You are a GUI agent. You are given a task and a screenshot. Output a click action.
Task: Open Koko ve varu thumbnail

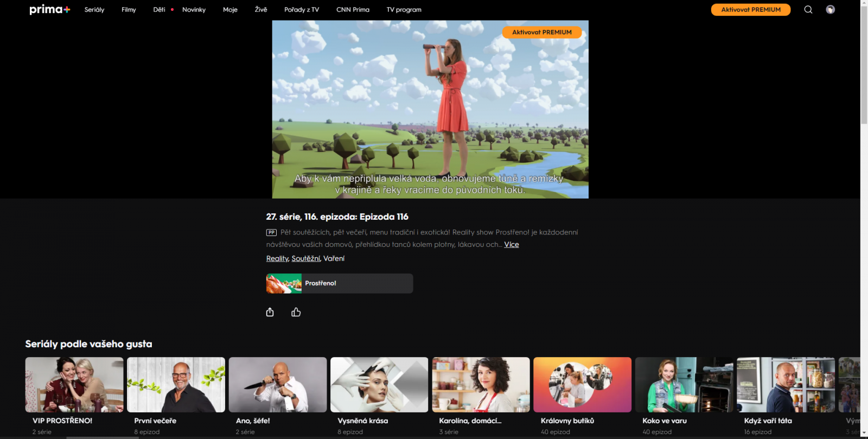coord(684,385)
